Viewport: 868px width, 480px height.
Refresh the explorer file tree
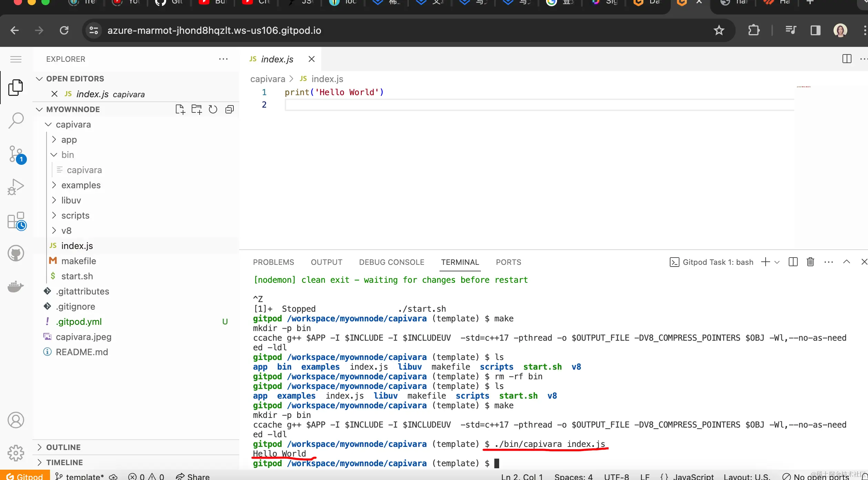[213, 109]
